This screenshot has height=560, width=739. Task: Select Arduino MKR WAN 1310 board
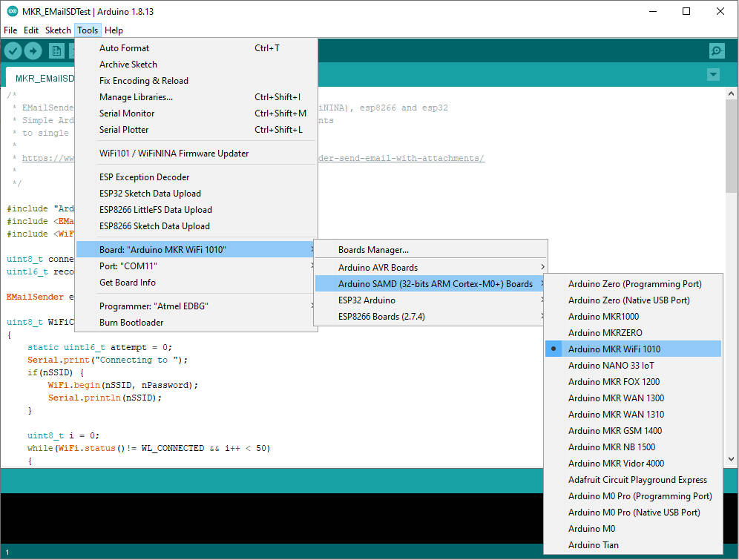(633, 415)
